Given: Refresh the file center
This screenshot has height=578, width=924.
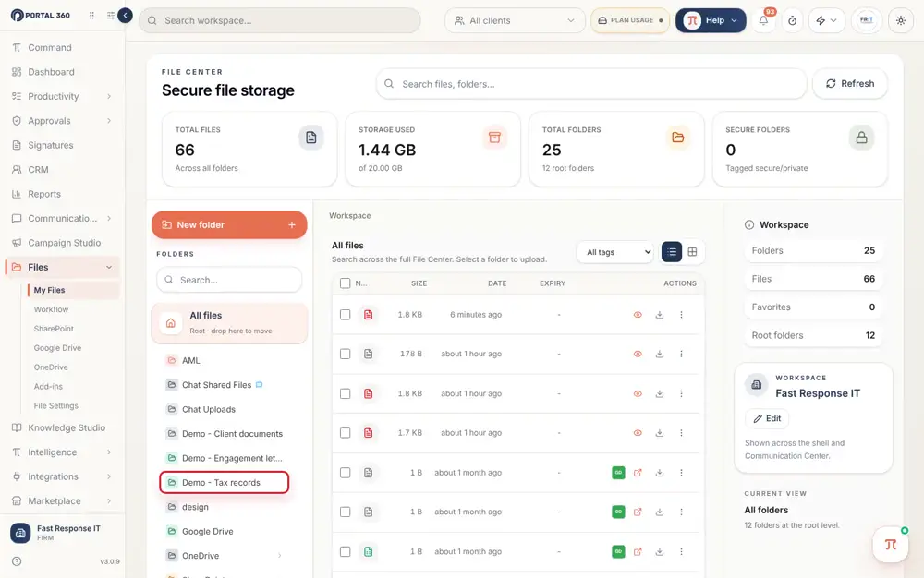Looking at the screenshot, I should (x=850, y=84).
